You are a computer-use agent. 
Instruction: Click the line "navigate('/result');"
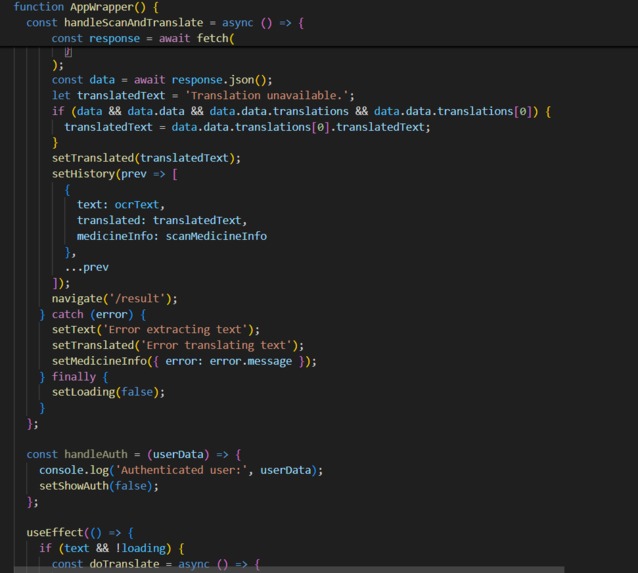(x=115, y=299)
